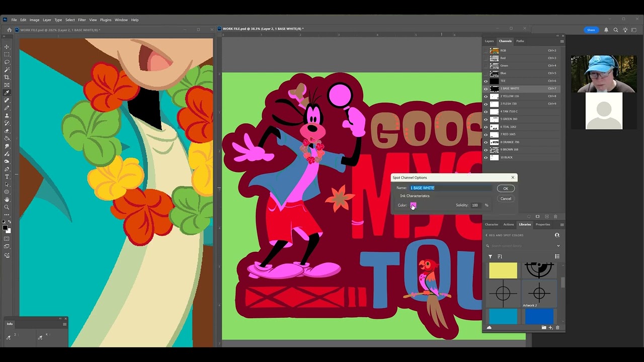Viewport: 644px width, 362px height.
Task: Click the Solidity percentage field
Action: (x=476, y=205)
